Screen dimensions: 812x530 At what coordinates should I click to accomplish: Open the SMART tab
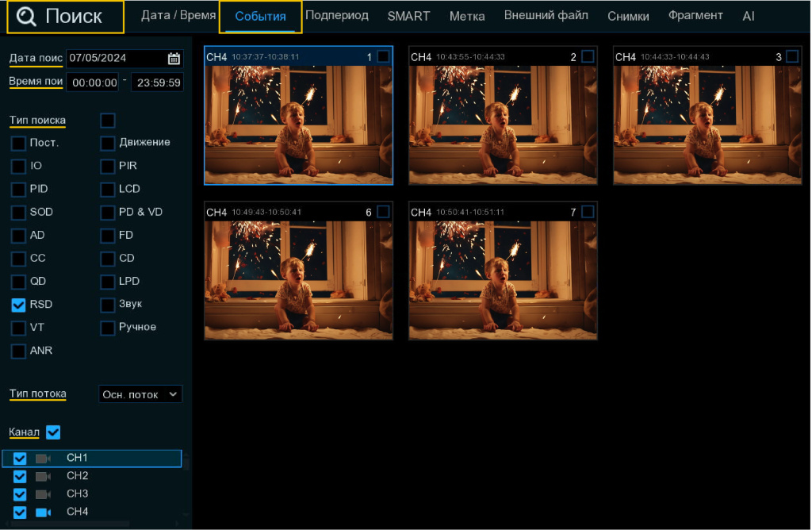408,16
